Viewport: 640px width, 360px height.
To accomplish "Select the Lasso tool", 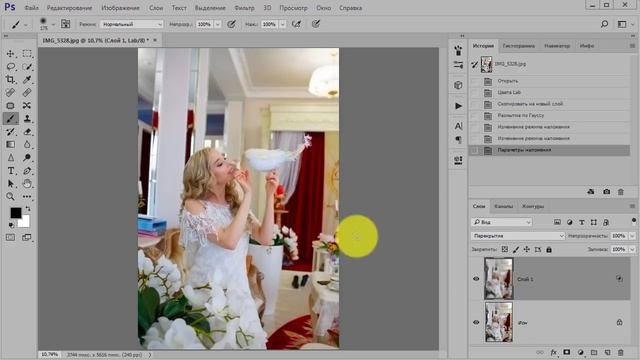I will pyautogui.click(x=11, y=67).
